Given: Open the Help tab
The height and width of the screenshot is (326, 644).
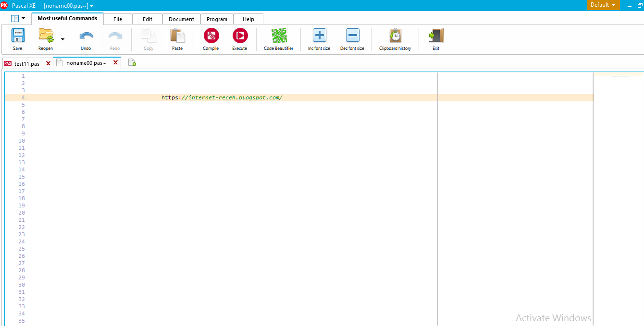Looking at the screenshot, I should point(248,19).
